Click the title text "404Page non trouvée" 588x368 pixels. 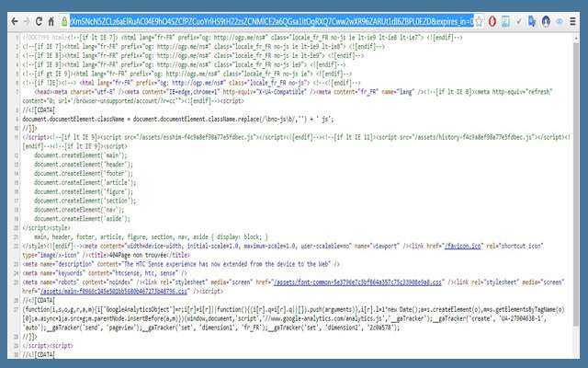pyautogui.click(x=140, y=255)
